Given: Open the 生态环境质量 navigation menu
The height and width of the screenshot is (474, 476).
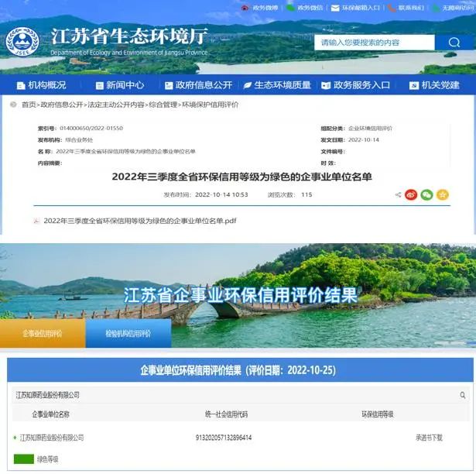Looking at the screenshot, I should pyautogui.click(x=277, y=85).
